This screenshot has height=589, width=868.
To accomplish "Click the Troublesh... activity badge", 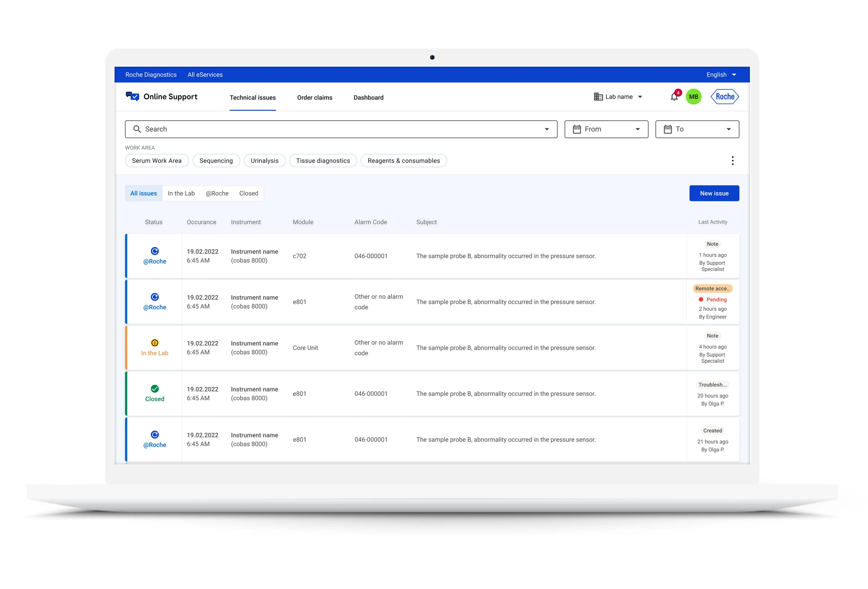I will 713,385.
